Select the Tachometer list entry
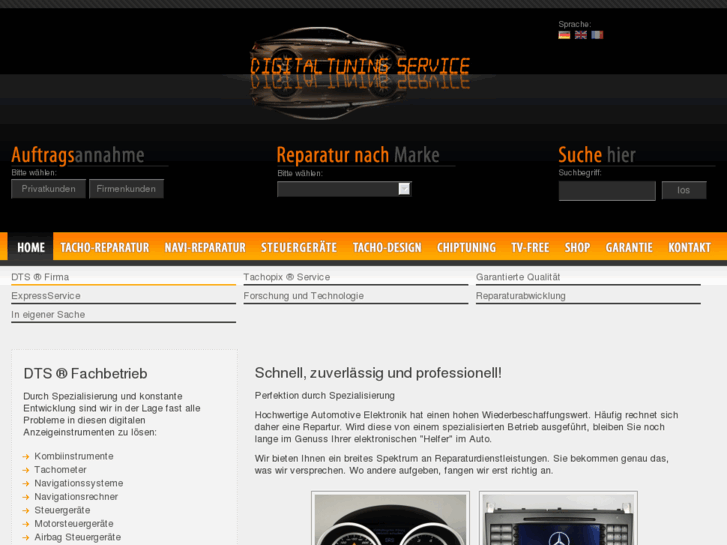Viewport: 727px width, 545px height. pyautogui.click(x=60, y=470)
